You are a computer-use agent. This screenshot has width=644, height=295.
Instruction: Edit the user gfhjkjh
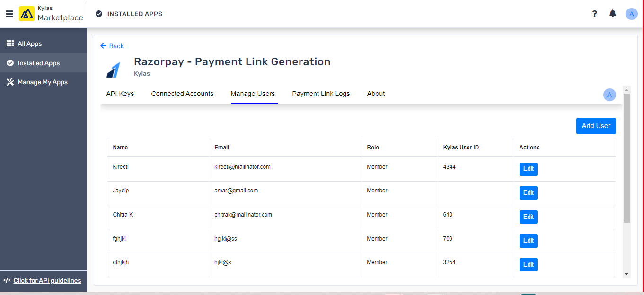[529, 265]
